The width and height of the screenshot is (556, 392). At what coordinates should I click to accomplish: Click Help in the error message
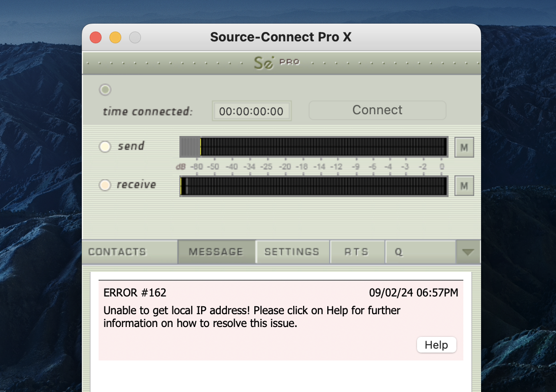(436, 345)
